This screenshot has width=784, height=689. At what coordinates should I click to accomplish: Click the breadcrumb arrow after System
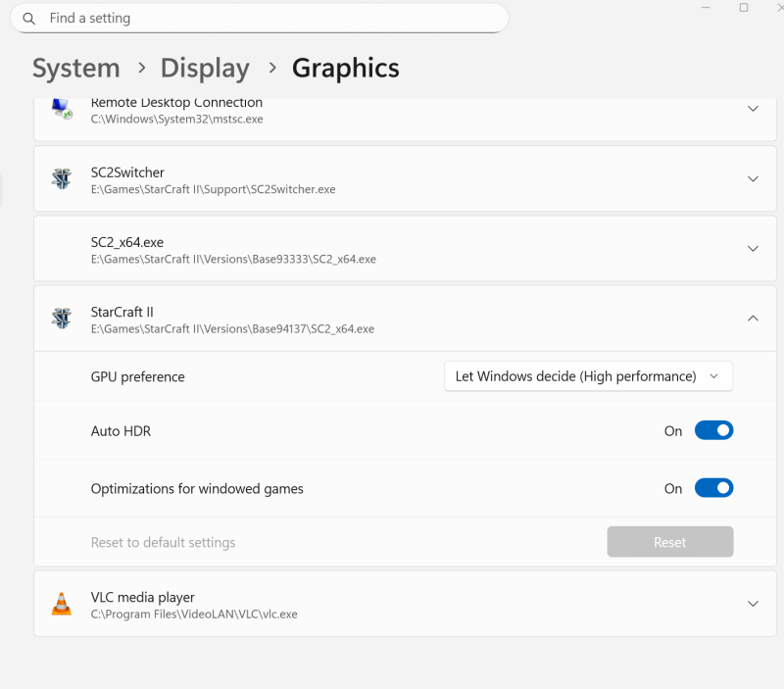142,68
